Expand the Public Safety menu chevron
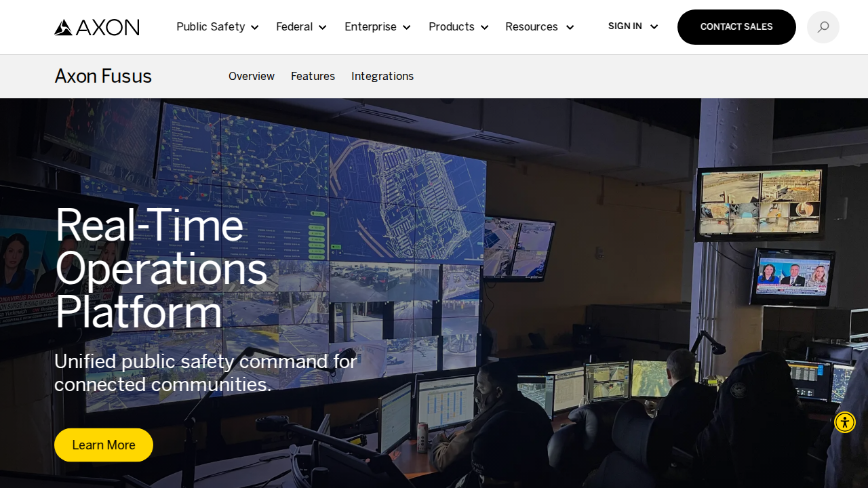Image resolution: width=868 pixels, height=488 pixels. click(255, 28)
